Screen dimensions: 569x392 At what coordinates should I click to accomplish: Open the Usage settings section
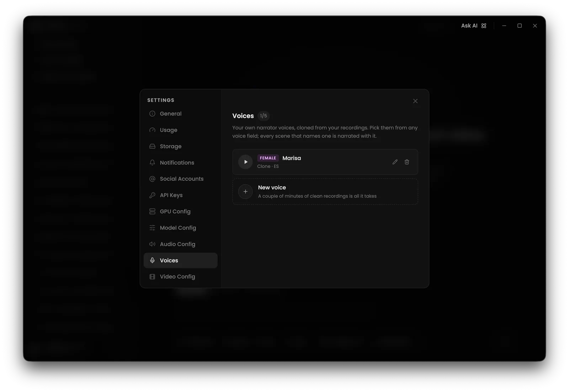point(180,130)
